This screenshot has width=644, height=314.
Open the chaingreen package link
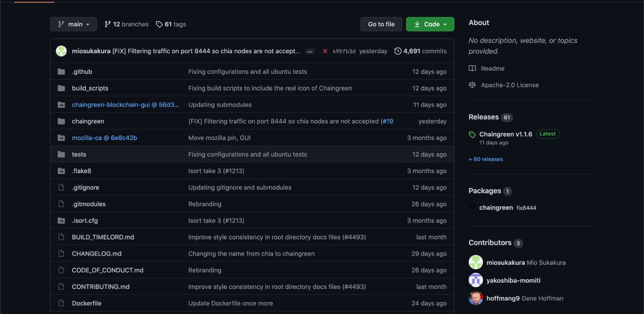coord(496,207)
